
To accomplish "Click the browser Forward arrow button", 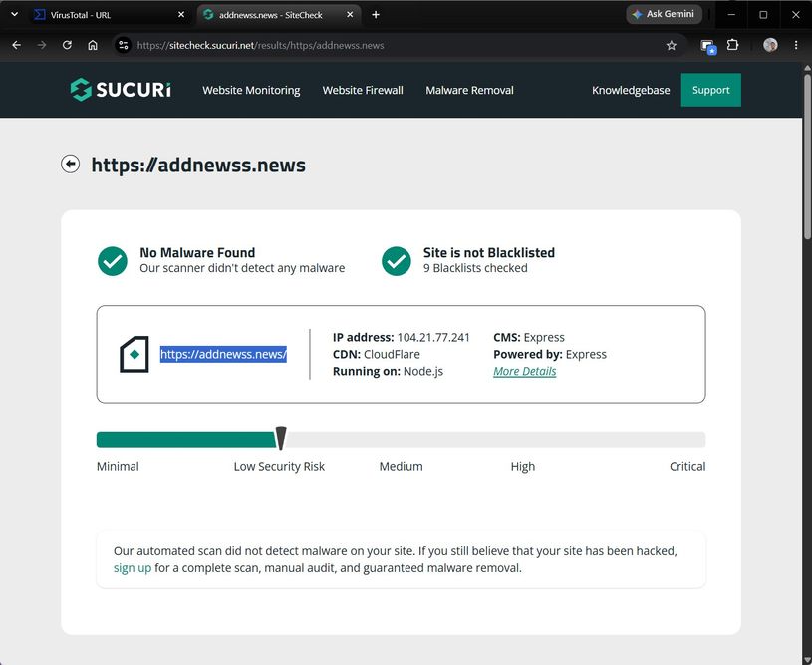I will [42, 45].
